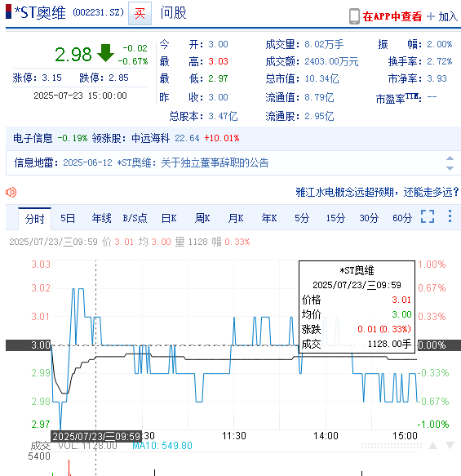Image resolution: width=461 pixels, height=476 pixels.
Task: Click the red 买 buy button
Action: click(140, 13)
